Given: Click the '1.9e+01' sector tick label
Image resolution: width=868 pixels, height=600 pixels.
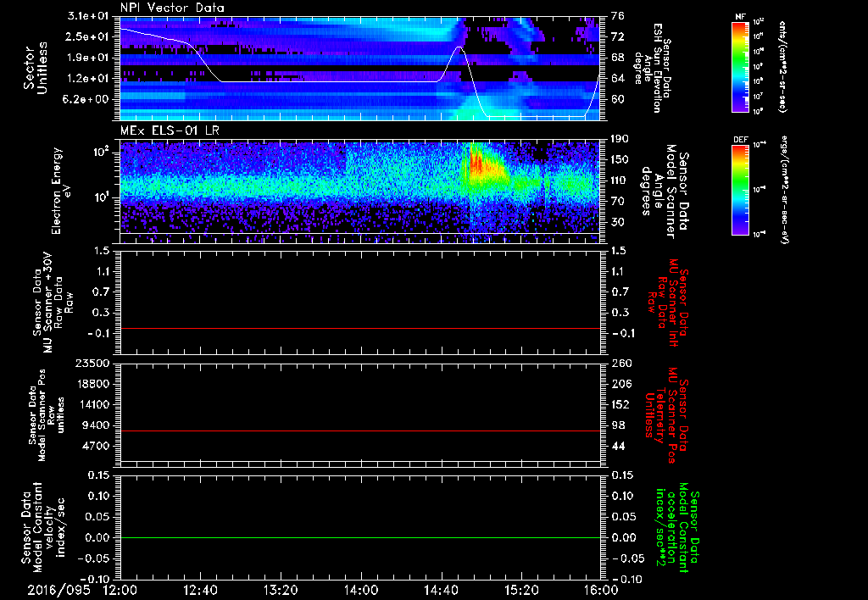Looking at the screenshot, I should point(90,58).
